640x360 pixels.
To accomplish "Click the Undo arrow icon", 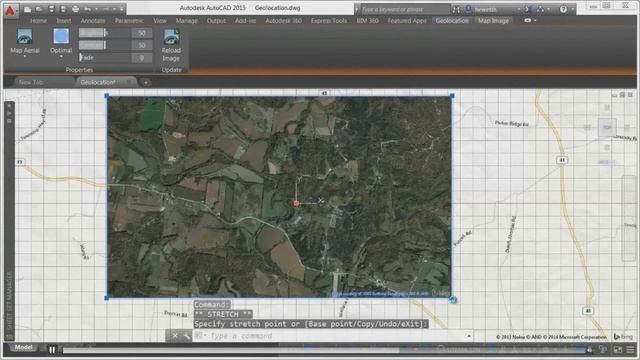I will [x=87, y=9].
